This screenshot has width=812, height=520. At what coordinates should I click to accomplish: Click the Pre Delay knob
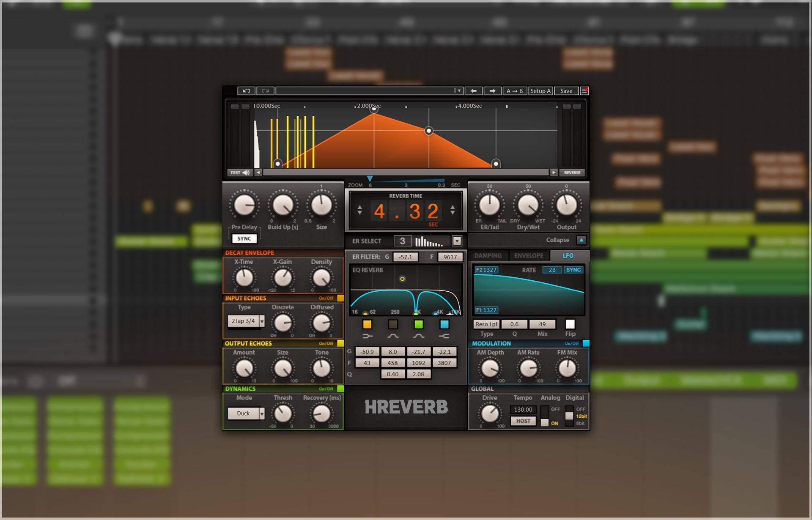244,205
